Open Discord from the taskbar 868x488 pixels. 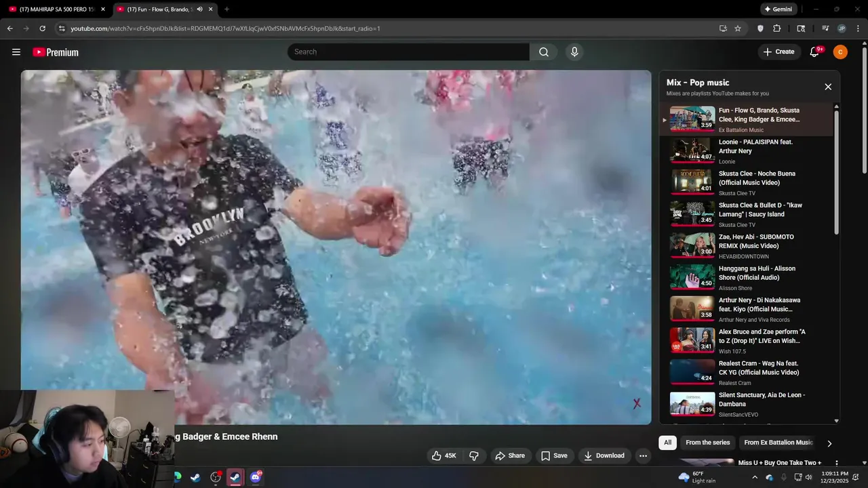click(x=256, y=477)
